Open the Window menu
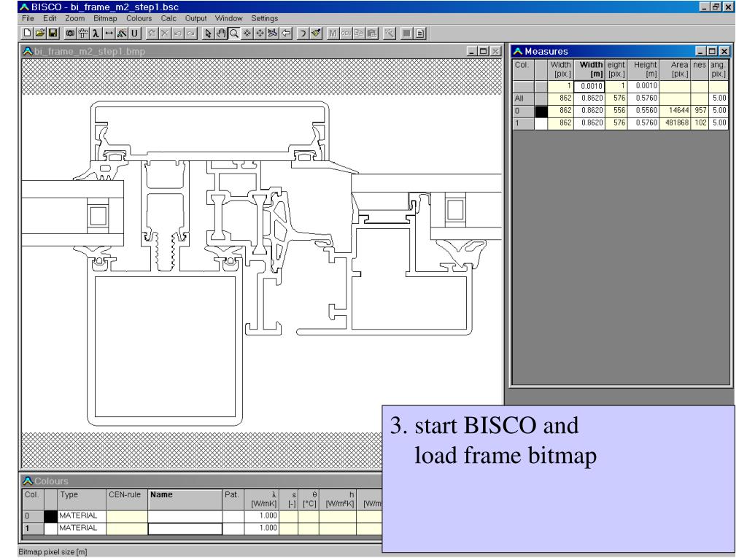The image size is (747, 560). coord(228,18)
